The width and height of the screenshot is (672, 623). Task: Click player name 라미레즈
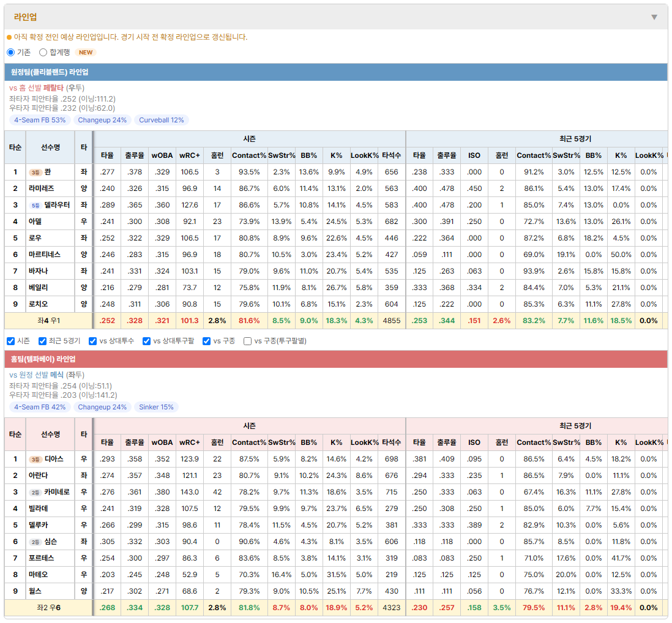[x=42, y=188]
